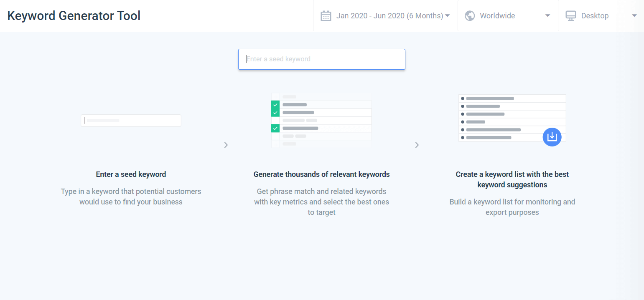
Task: Click the calendar icon in the date selector
Action: [326, 16]
